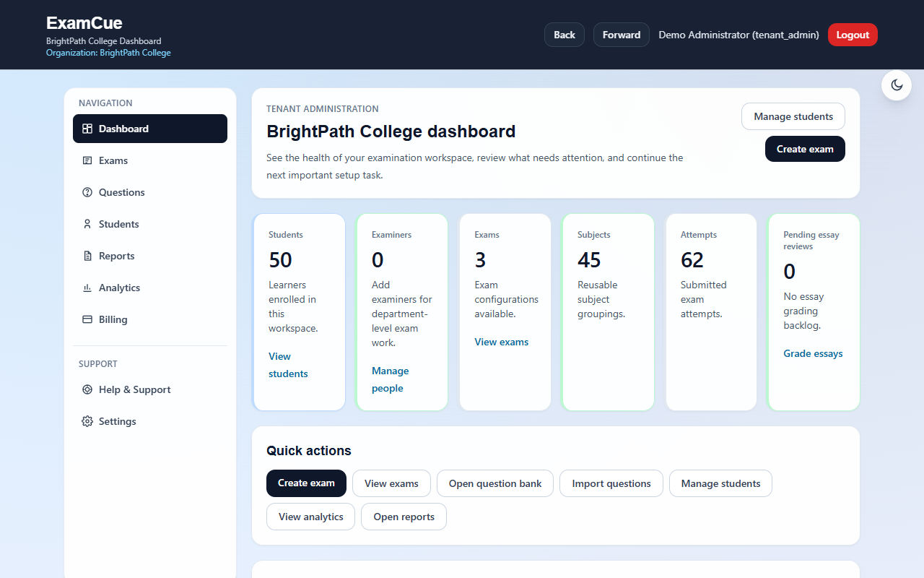Open the Analytics navigation item

point(150,288)
